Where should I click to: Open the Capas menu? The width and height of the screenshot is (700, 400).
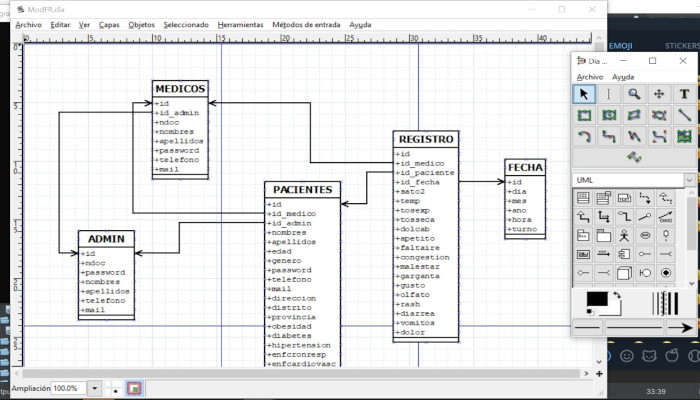pyautogui.click(x=109, y=23)
